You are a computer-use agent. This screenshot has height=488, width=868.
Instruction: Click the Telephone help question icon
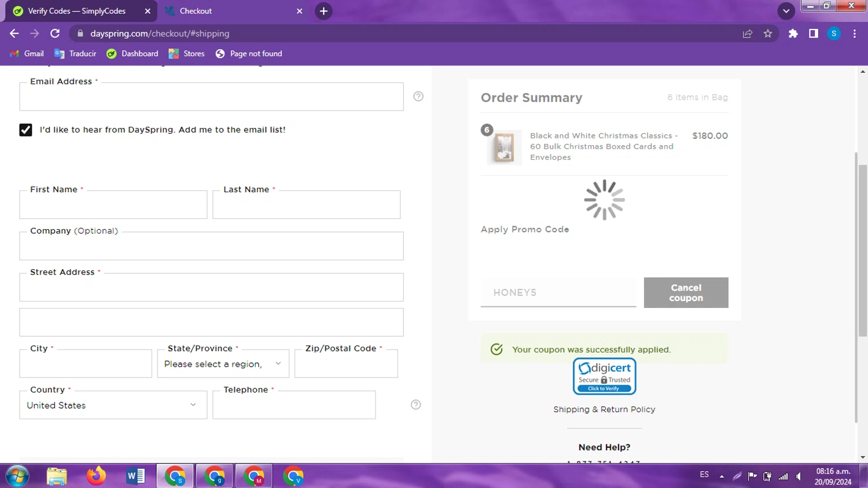[x=415, y=405]
